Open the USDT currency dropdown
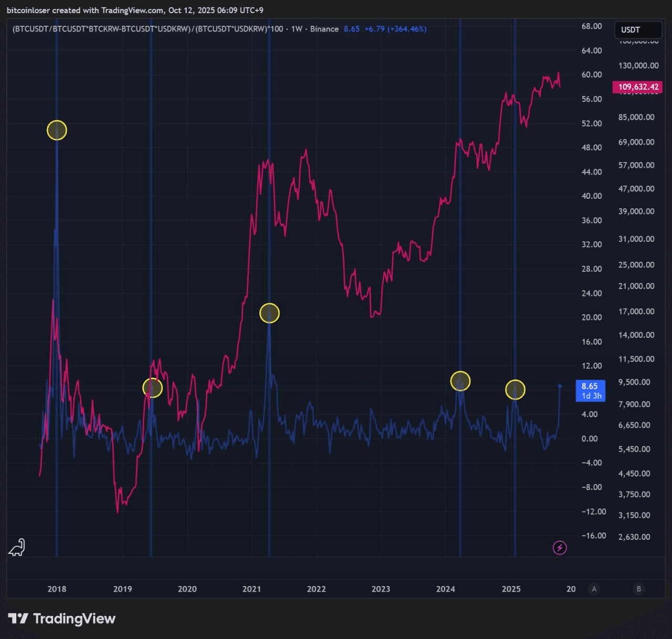 click(637, 30)
